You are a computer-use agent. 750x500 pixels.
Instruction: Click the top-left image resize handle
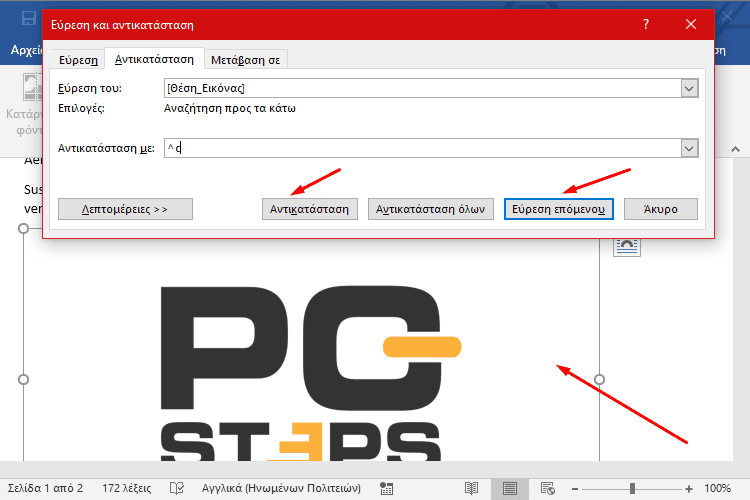[x=23, y=229]
